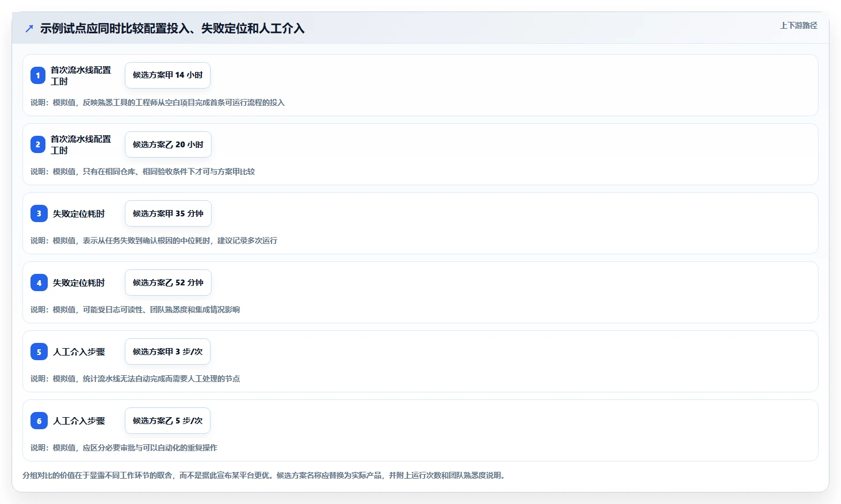Click the footer paragraph starting 分组对比的价值
This screenshot has height=504, width=841.
[x=265, y=475]
